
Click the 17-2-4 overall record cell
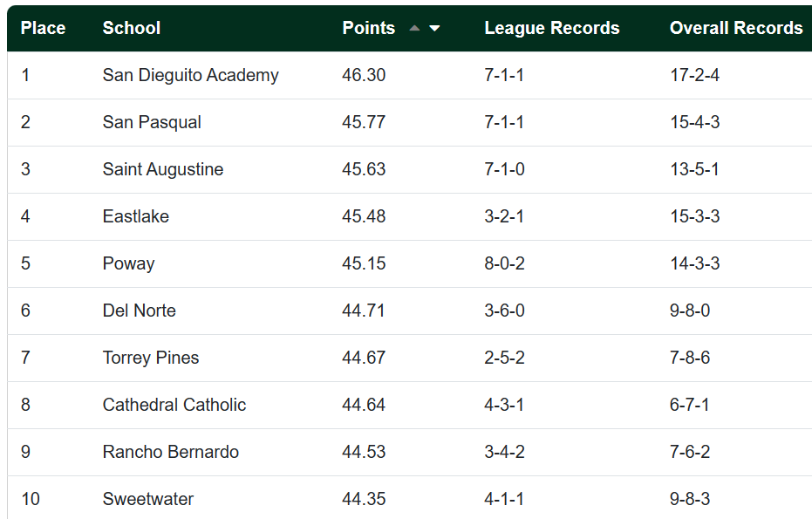pyautogui.click(x=694, y=75)
